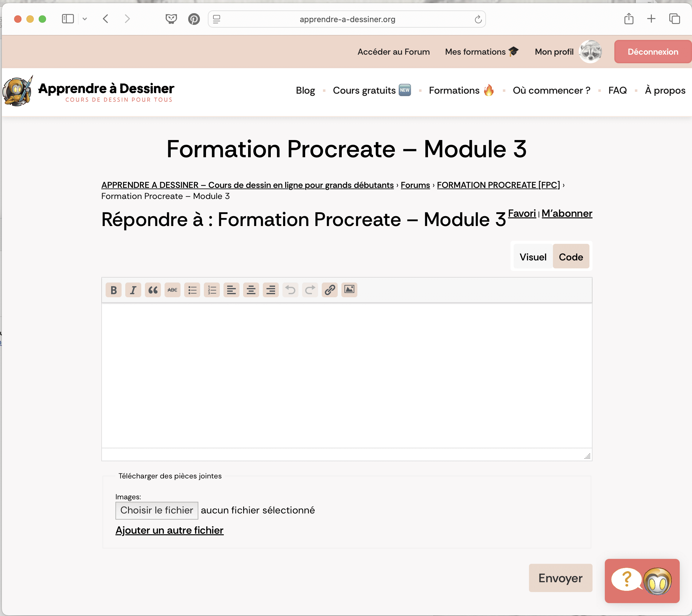Open Mes formations page
The width and height of the screenshot is (692, 616).
click(x=482, y=52)
